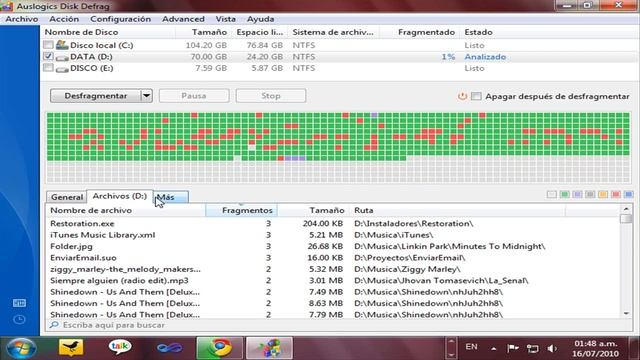The image size is (640, 360).
Task: Click the Analizado status for DATA (D:)
Action: pos(485,57)
